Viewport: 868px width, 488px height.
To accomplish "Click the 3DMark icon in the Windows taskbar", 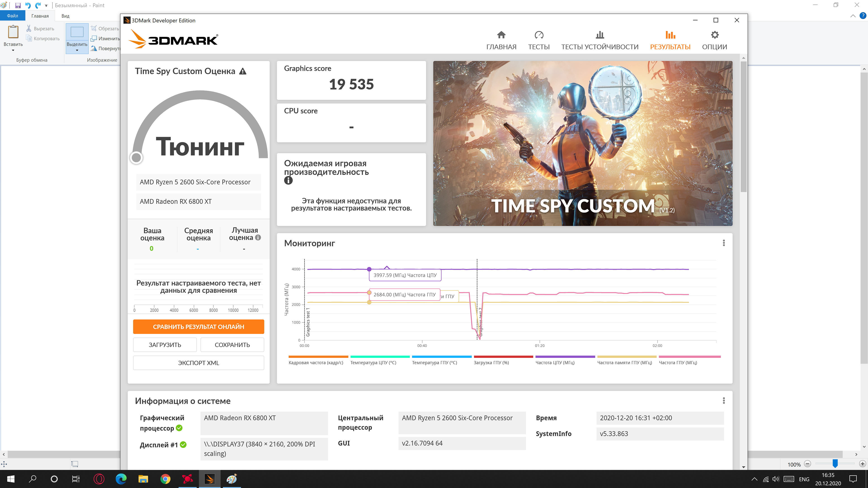I will [x=210, y=479].
